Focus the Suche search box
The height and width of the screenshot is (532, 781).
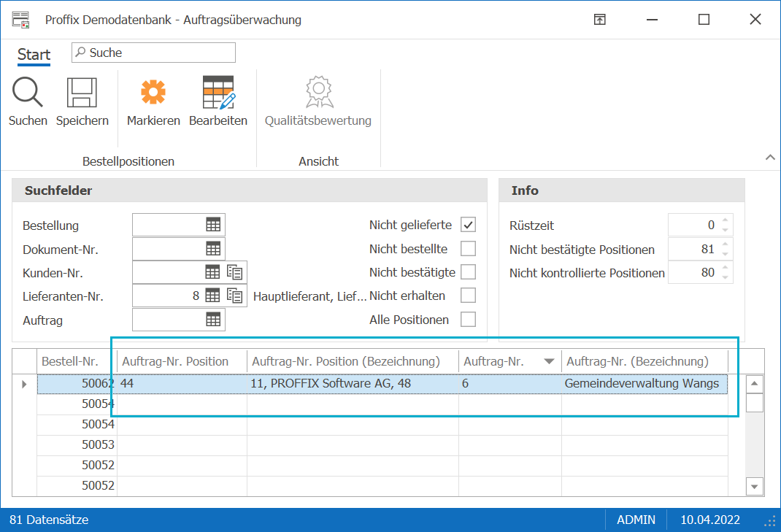point(153,53)
